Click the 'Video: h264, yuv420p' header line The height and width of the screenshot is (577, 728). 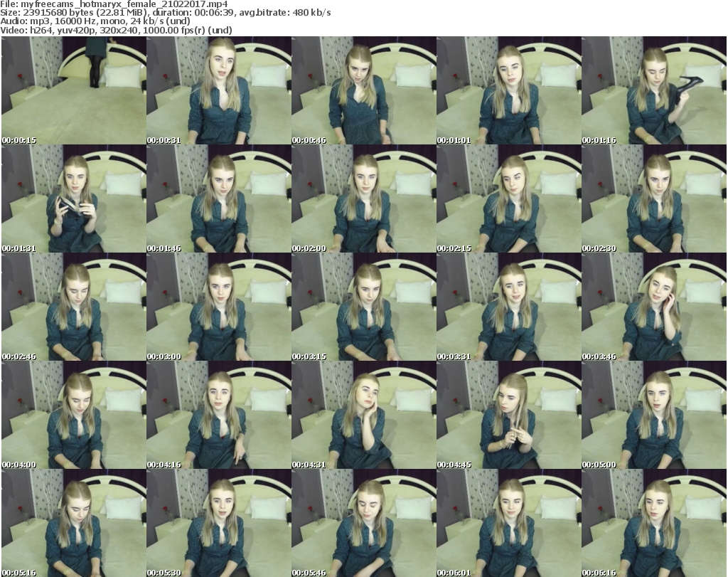click(116, 30)
